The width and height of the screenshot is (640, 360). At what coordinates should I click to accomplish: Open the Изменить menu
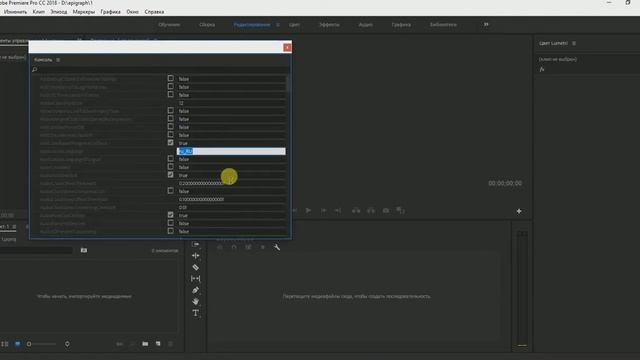click(15, 12)
